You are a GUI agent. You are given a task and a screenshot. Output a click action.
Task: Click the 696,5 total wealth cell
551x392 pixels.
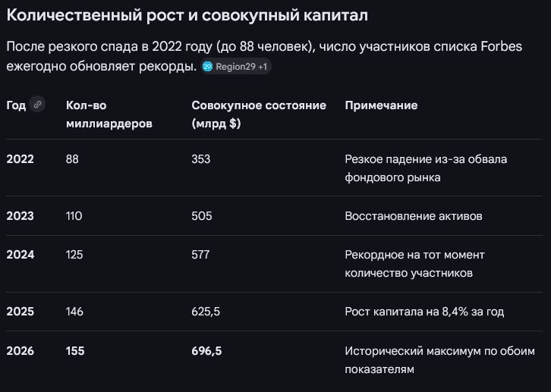click(206, 351)
